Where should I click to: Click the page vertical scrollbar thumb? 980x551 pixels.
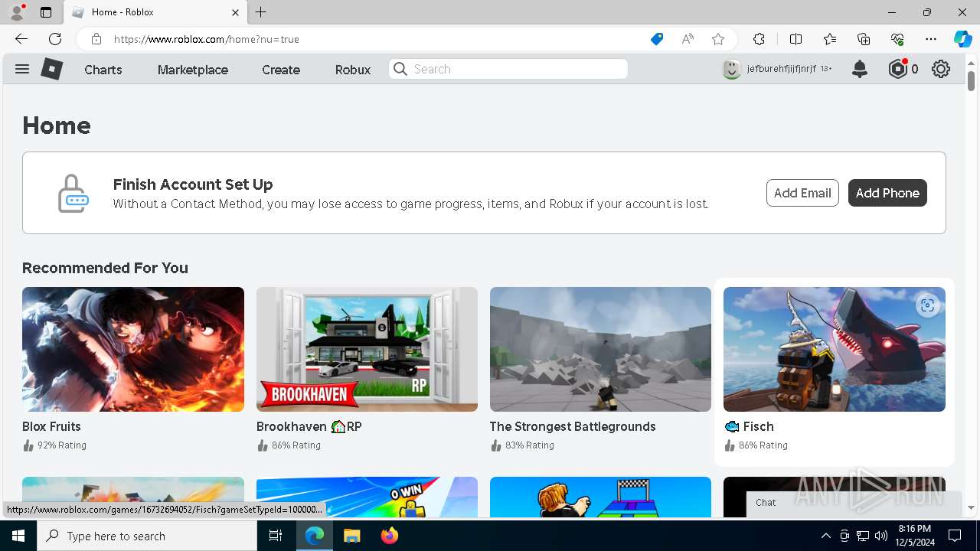pos(971,80)
